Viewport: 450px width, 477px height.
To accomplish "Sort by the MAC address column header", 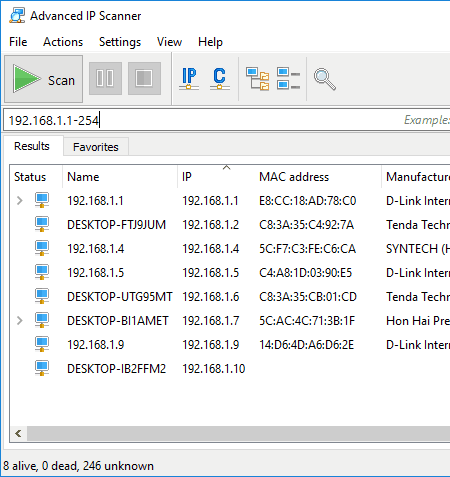I will click(318, 177).
